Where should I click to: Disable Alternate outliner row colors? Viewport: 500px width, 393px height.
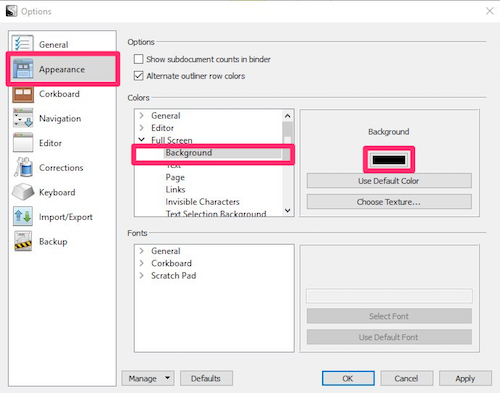(138, 76)
